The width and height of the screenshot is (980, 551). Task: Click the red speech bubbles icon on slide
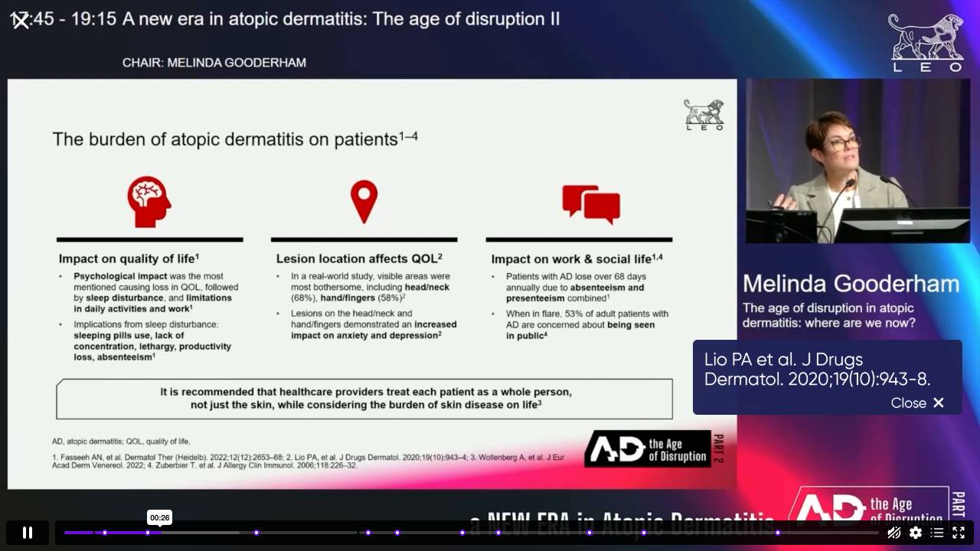[x=591, y=204]
